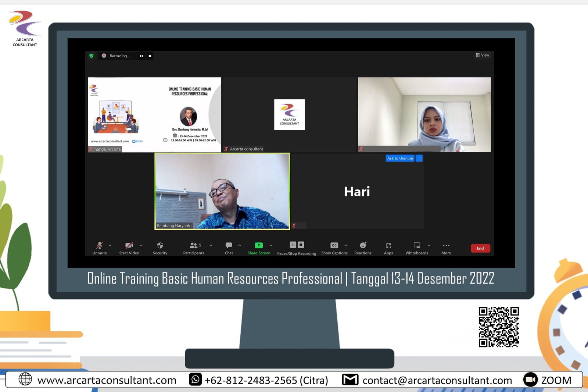Click Ask to Unmute on Hari's tile

point(400,158)
